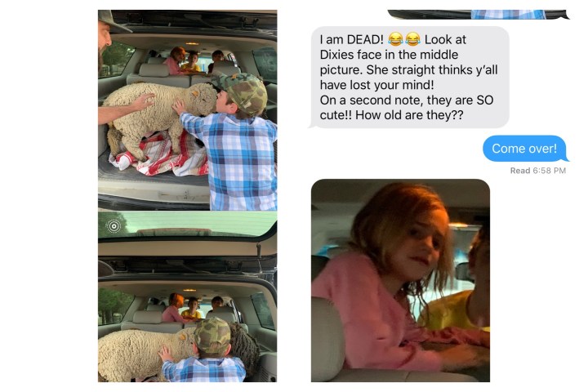Tap the Live Photo badge icon
The image size is (588, 392).
114,226
